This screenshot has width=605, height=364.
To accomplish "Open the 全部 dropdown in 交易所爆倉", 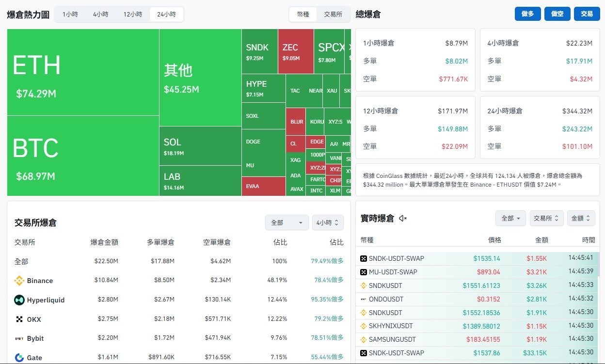I will (287, 222).
